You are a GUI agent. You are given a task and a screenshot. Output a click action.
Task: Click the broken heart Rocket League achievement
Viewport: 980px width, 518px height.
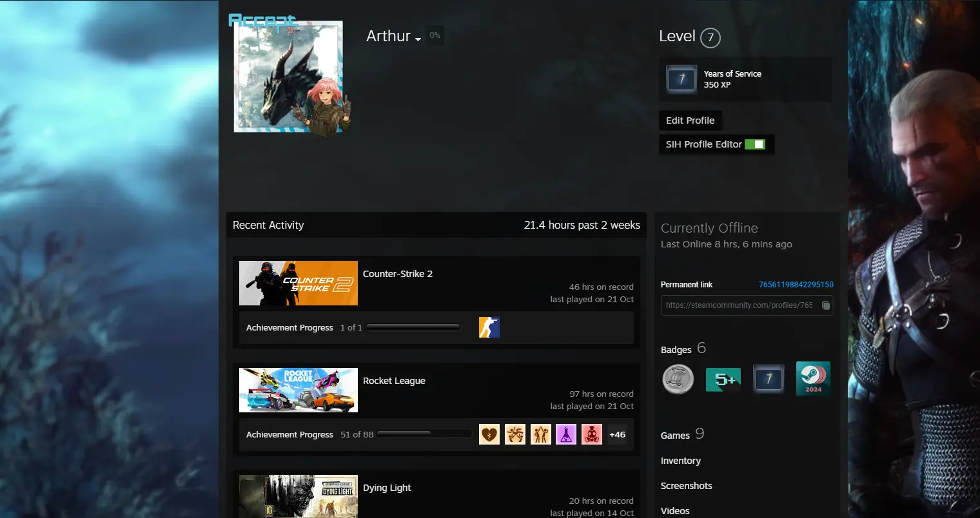point(489,434)
